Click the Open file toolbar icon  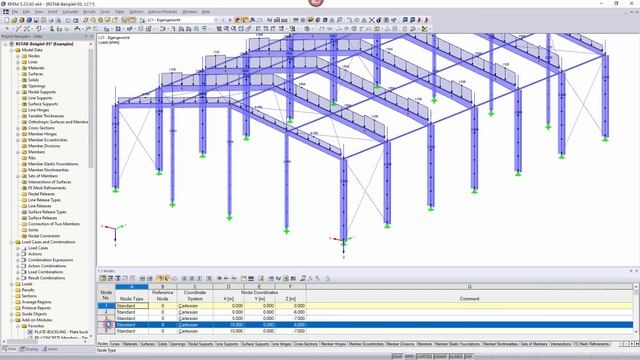[14, 20]
